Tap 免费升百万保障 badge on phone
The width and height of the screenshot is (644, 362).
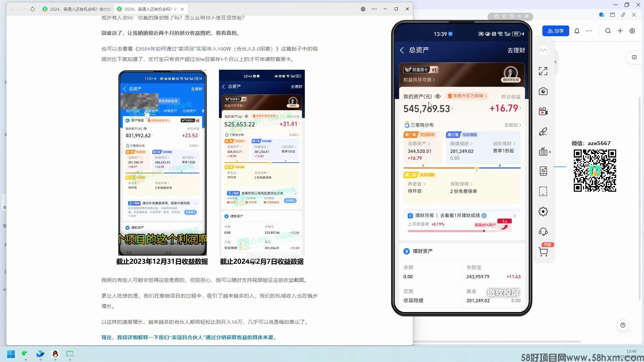pyautogui.click(x=467, y=96)
